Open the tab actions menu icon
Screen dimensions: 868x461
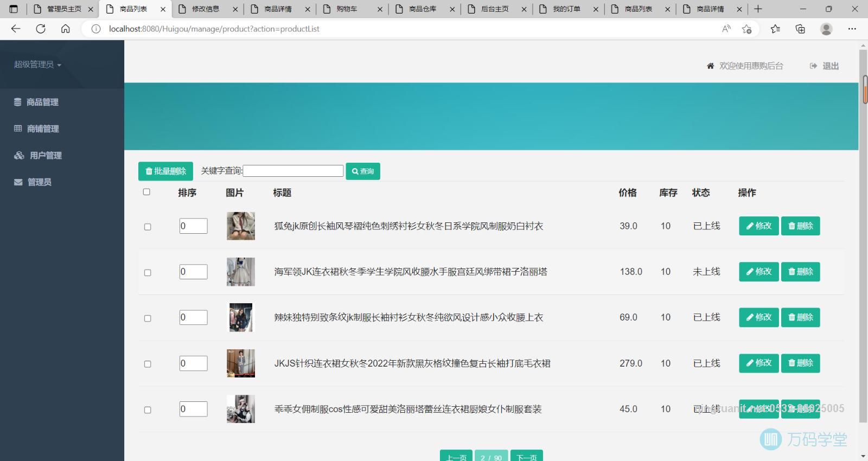(14, 9)
